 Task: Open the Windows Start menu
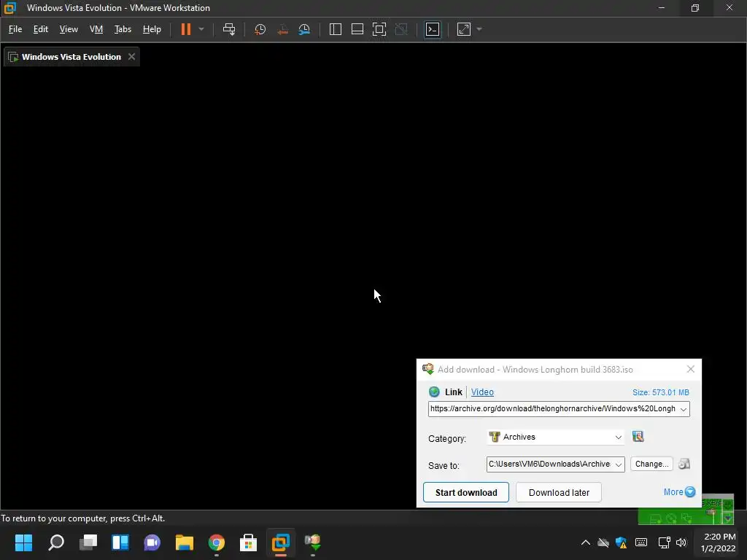point(24,542)
